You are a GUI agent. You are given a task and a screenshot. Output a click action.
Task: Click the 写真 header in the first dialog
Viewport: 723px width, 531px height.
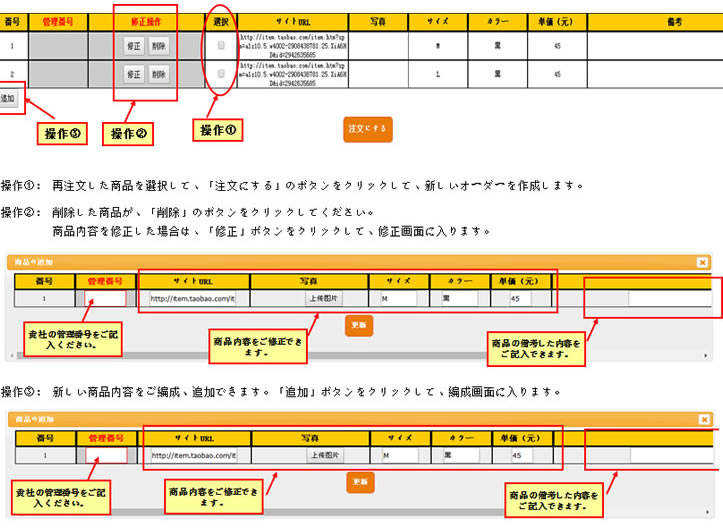coord(308,281)
